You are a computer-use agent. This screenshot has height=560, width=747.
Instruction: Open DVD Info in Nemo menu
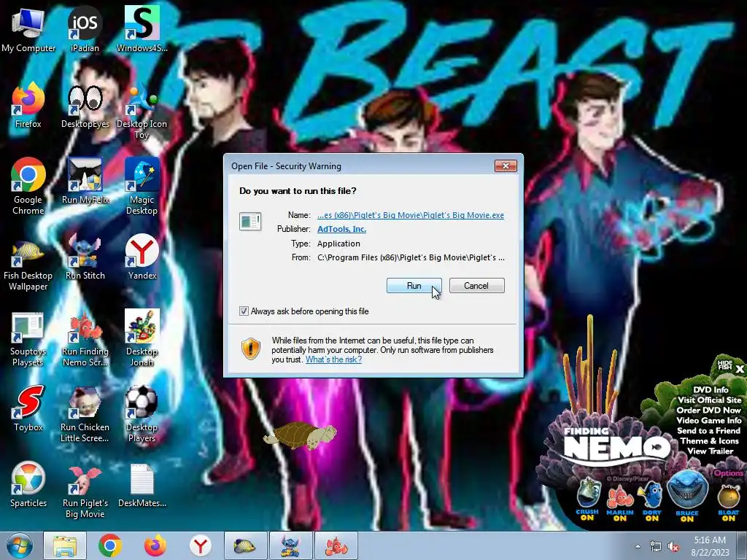click(711, 389)
